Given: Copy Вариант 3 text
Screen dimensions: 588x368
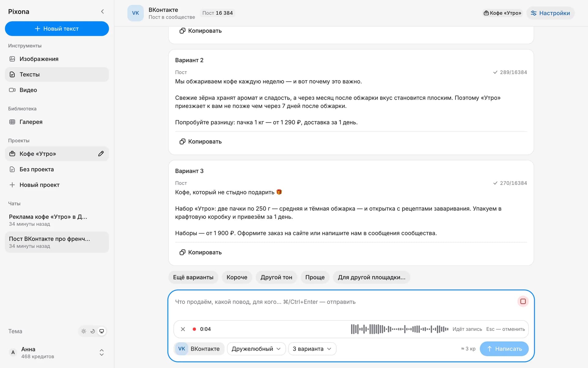Looking at the screenshot, I should tap(201, 252).
